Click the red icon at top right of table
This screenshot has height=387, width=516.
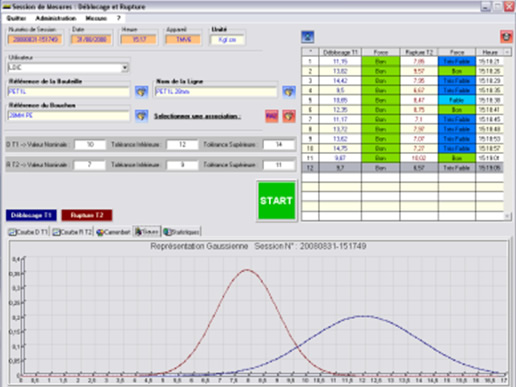tap(506, 37)
